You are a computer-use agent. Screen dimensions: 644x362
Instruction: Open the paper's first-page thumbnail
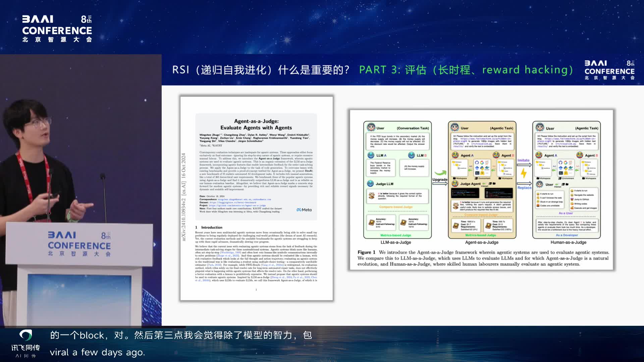click(257, 198)
